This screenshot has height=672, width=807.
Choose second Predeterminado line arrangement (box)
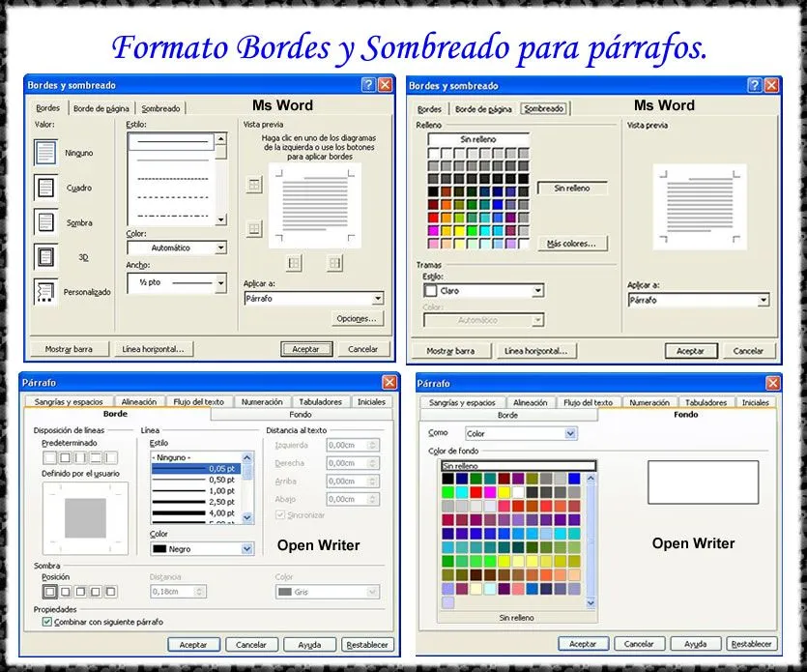point(66,457)
